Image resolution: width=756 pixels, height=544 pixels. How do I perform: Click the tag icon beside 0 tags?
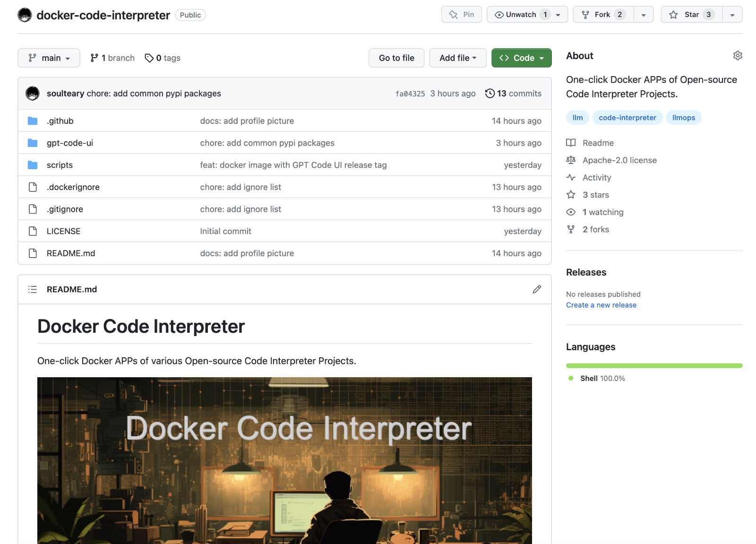149,58
